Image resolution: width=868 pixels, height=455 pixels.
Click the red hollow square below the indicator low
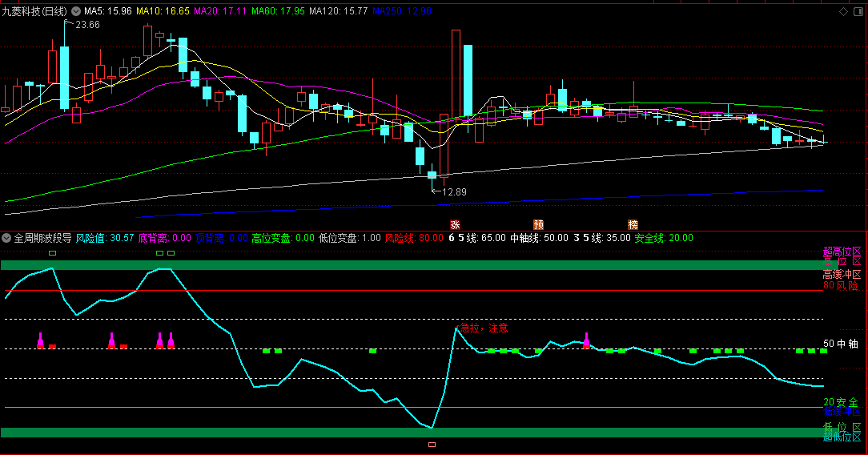(432, 445)
